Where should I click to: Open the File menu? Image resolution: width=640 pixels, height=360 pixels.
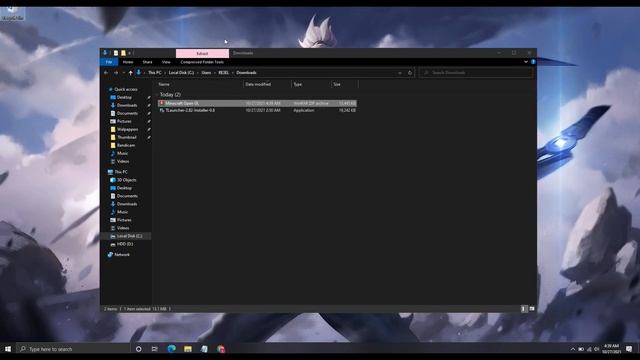pos(109,62)
